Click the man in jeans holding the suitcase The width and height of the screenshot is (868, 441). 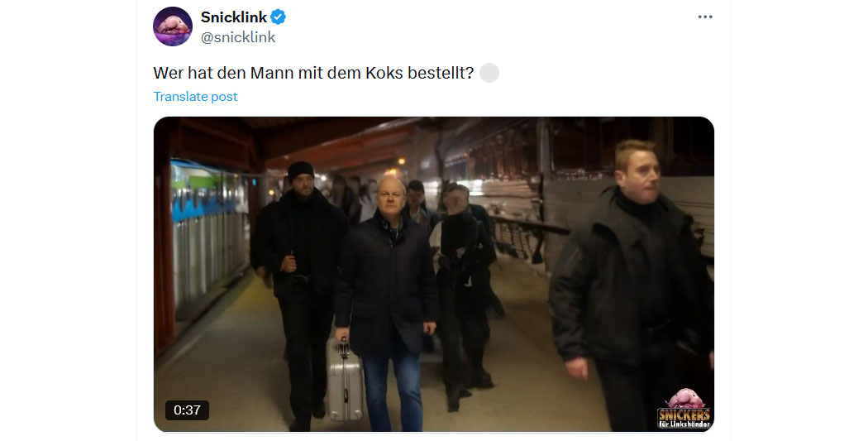pos(386,304)
